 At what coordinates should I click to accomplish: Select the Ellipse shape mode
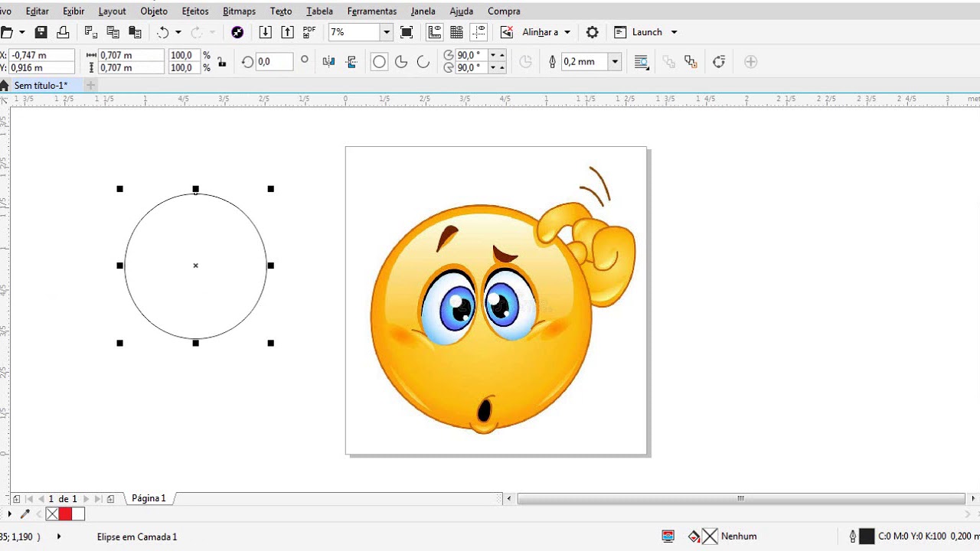pos(379,62)
